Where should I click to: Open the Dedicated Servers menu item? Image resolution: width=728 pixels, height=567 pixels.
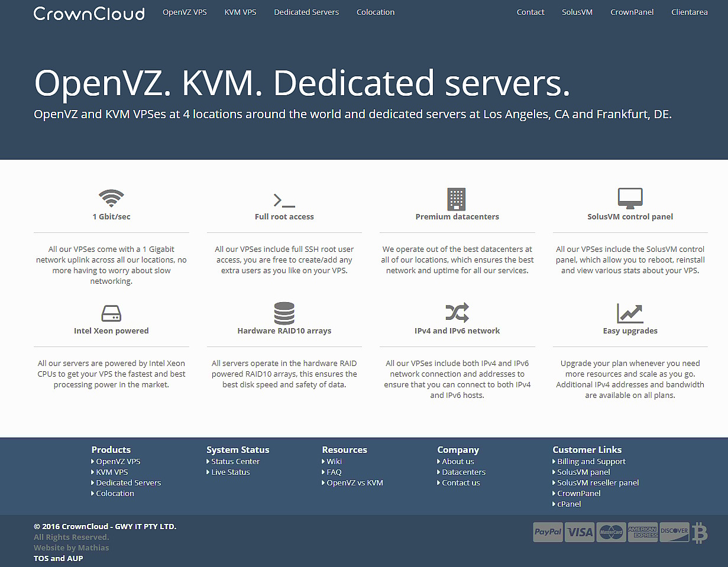pos(306,12)
